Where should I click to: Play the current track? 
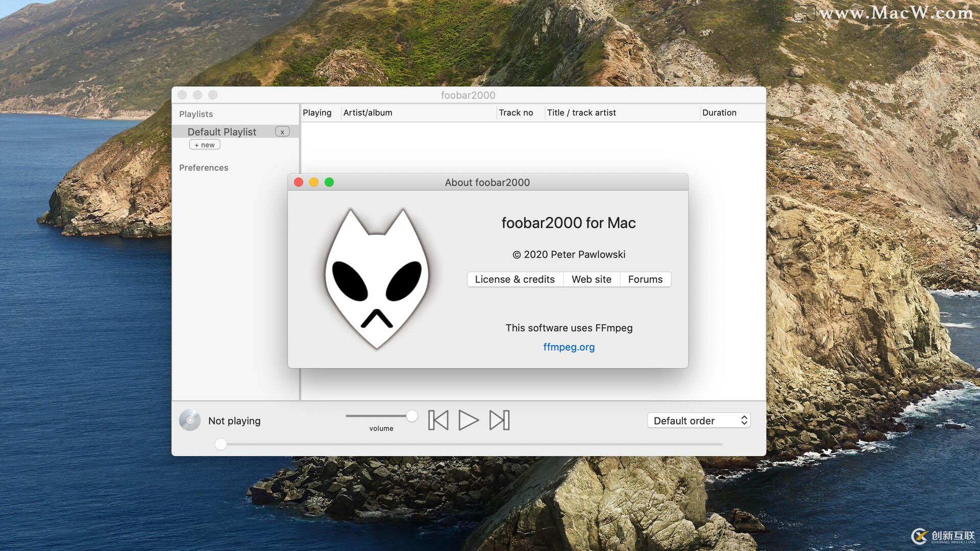coord(468,420)
